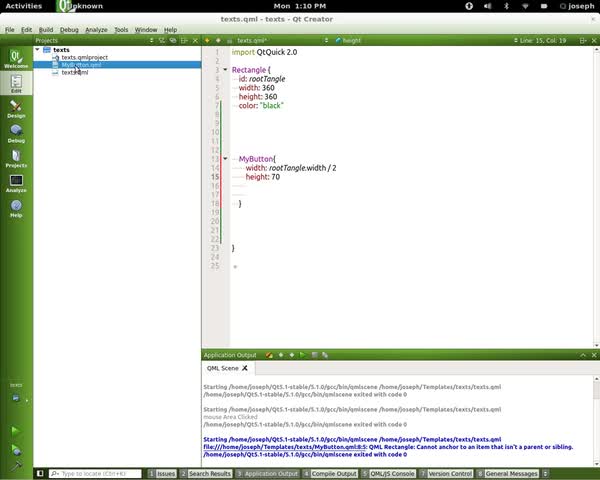Open texts.qmlproject in the project tree
Image resolution: width=600 pixels, height=480 pixels.
[x=84, y=57]
